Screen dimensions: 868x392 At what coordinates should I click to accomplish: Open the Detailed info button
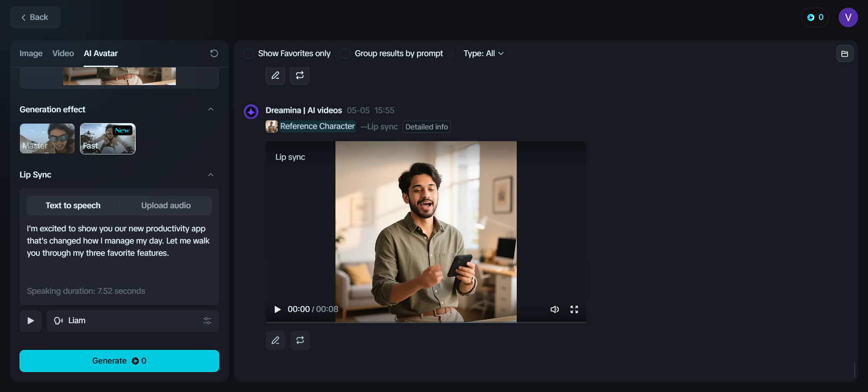coord(427,127)
